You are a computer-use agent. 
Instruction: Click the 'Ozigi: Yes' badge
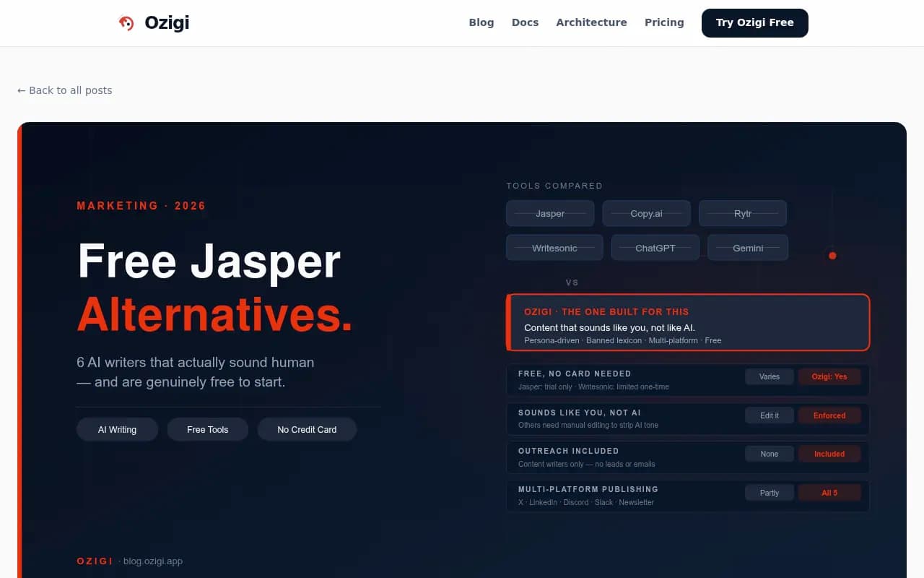point(829,376)
